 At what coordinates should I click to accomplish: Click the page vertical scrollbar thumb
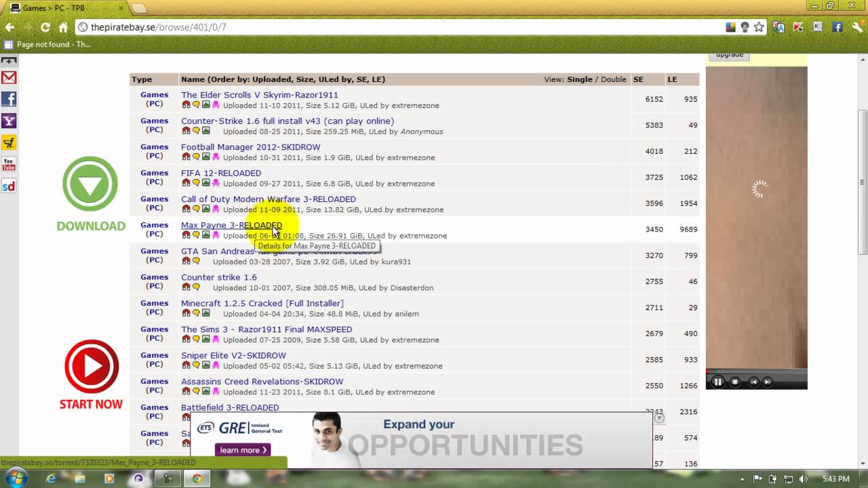863,182
